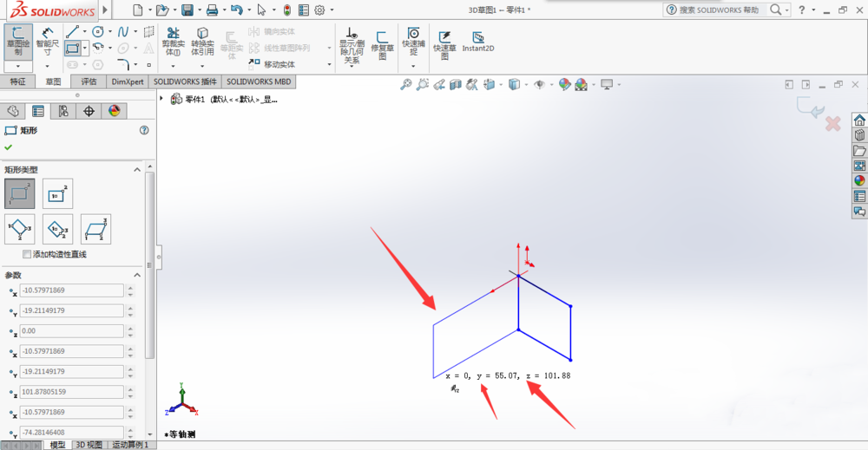The height and width of the screenshot is (450, 868).
Task: Click Rapid Sketch (快速草图) tool
Action: pos(444,45)
